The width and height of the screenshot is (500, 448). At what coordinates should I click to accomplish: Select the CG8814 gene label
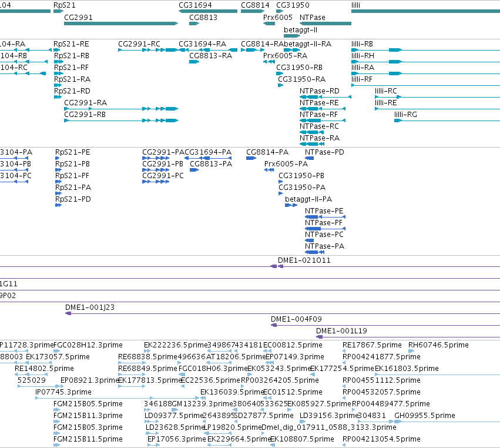pos(255,5)
